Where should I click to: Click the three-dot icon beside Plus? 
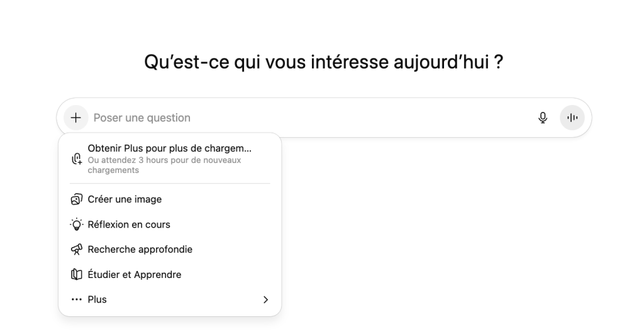click(x=77, y=300)
